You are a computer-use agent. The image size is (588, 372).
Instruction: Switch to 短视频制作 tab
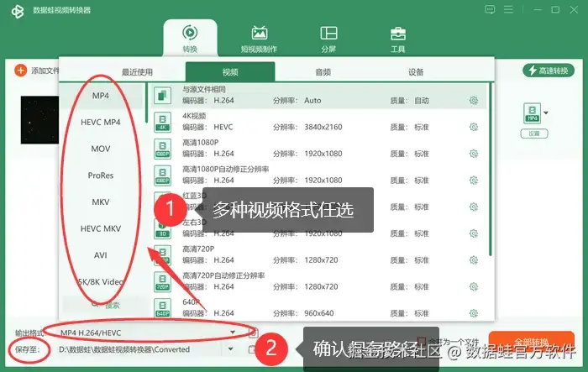tap(259, 39)
